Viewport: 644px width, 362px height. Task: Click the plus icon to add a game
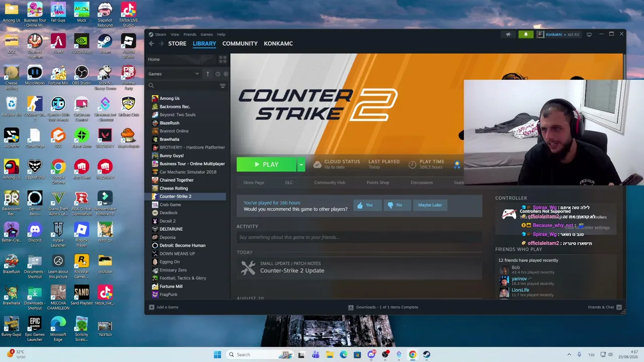coord(151,307)
